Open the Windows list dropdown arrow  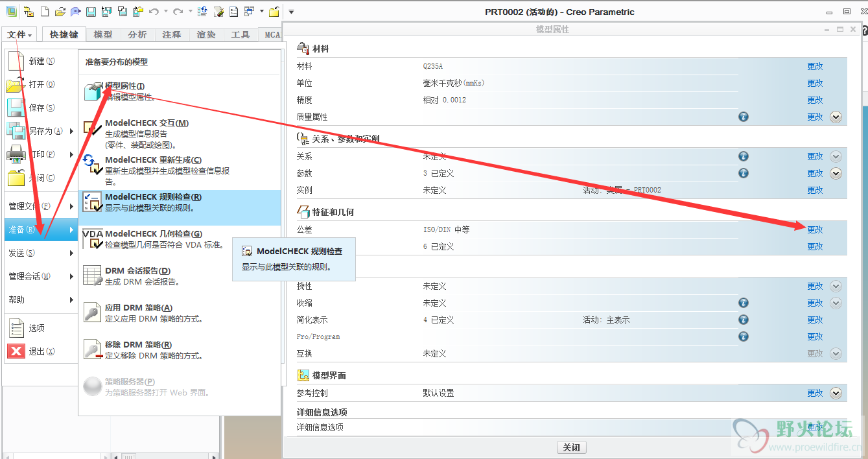coord(261,11)
